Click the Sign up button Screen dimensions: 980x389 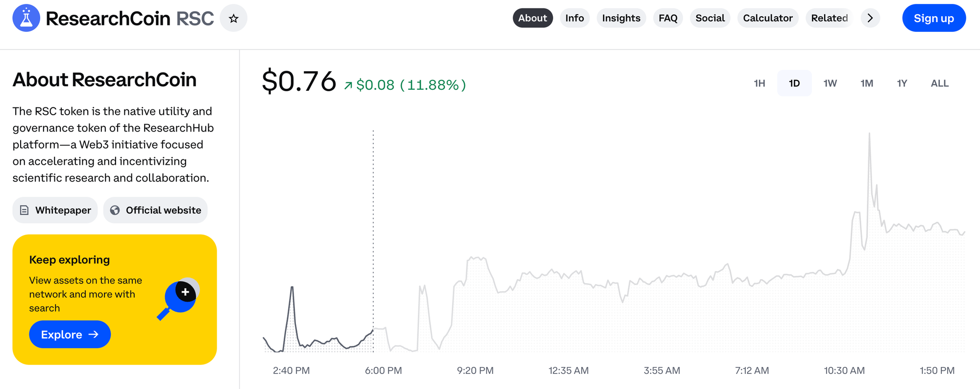point(934,18)
